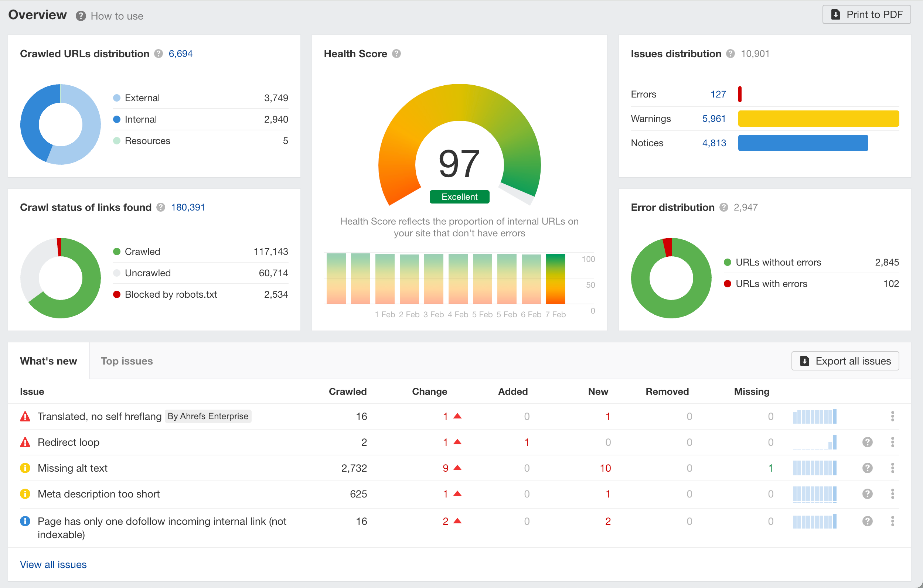
Task: Open View all issues
Action: click(x=53, y=564)
